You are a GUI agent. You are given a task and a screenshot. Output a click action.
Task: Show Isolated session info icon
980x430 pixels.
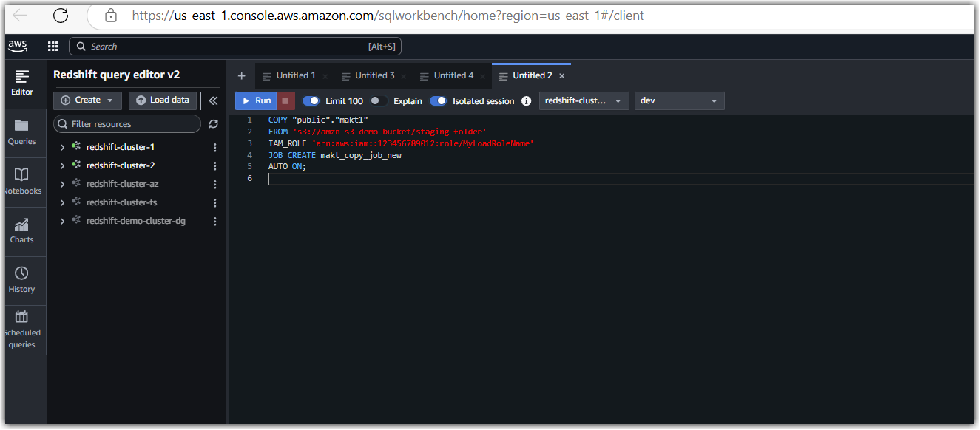527,101
